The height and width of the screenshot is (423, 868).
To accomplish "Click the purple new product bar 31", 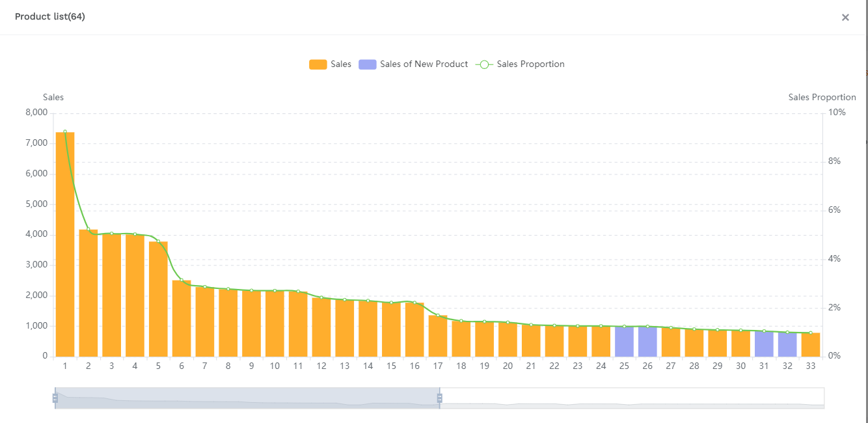I will [x=764, y=344].
